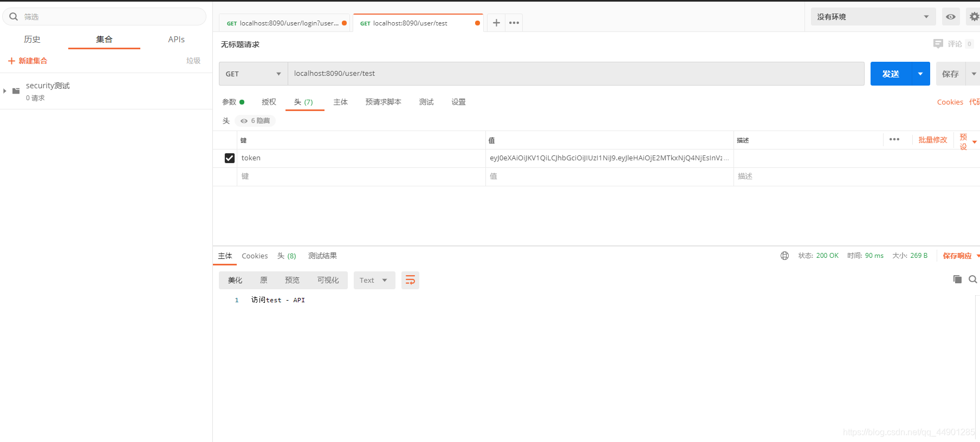This screenshot has height=442, width=980.
Task: Click the token key cell text
Action: click(x=251, y=158)
